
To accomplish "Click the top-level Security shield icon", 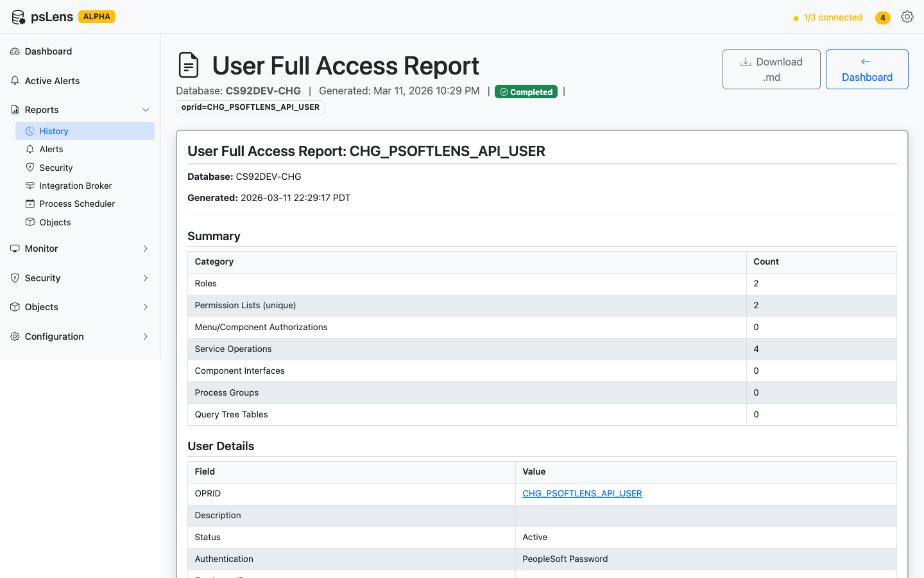I will click(x=15, y=278).
